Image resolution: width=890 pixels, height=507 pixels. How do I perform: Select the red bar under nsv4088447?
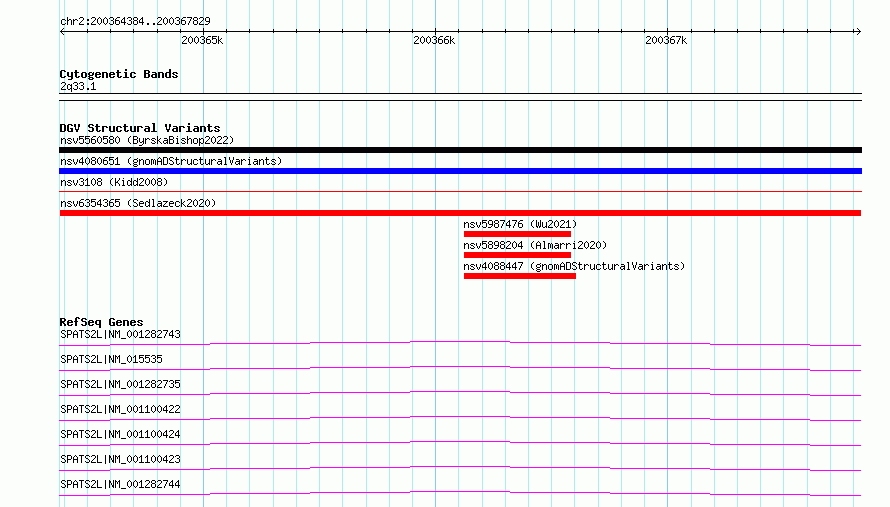520,276
